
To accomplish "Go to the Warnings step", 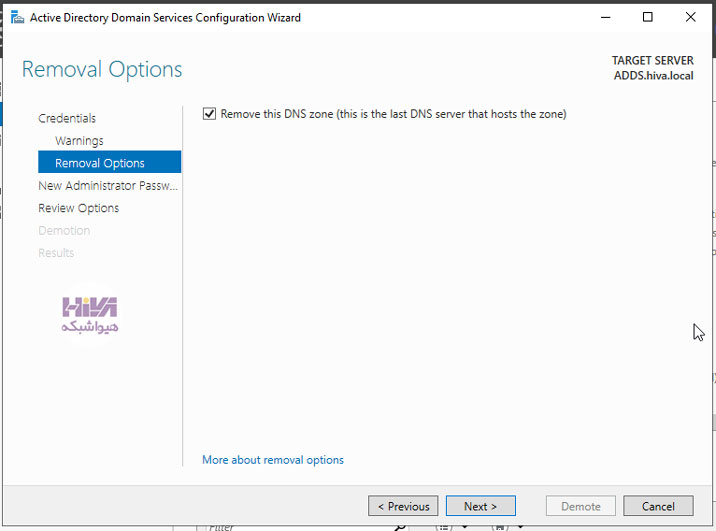I will point(79,141).
